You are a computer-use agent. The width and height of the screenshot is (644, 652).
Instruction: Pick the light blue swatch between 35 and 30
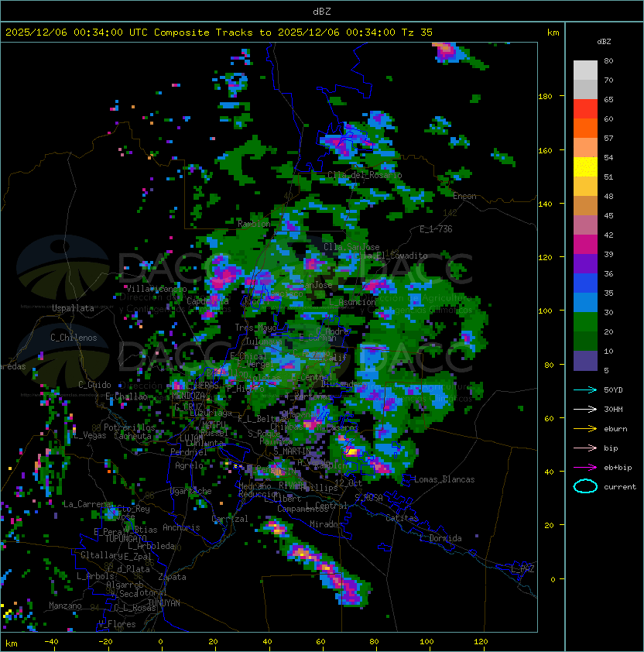click(x=585, y=303)
